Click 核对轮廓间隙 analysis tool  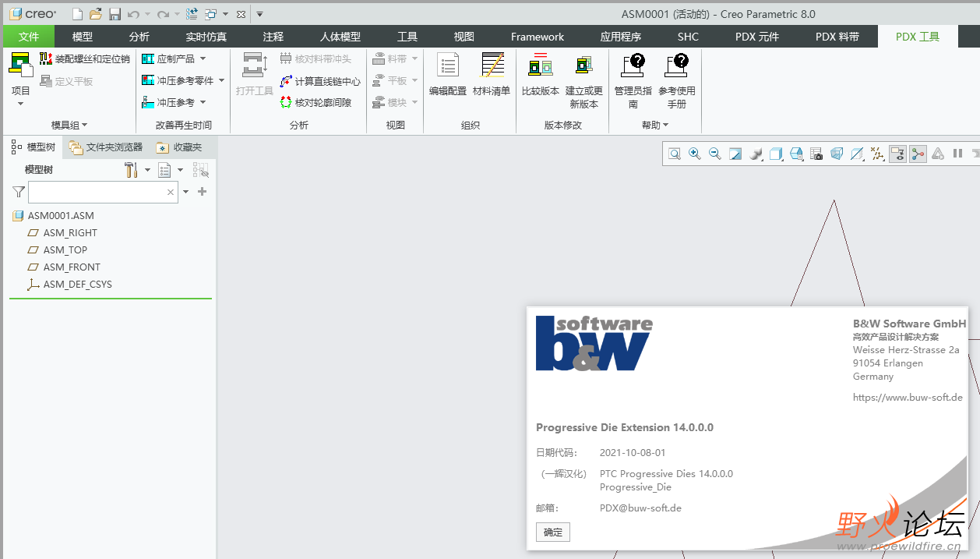316,103
